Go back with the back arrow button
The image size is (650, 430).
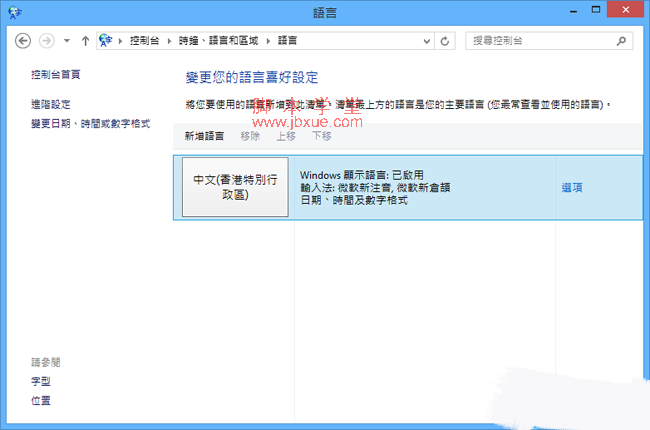pos(23,41)
